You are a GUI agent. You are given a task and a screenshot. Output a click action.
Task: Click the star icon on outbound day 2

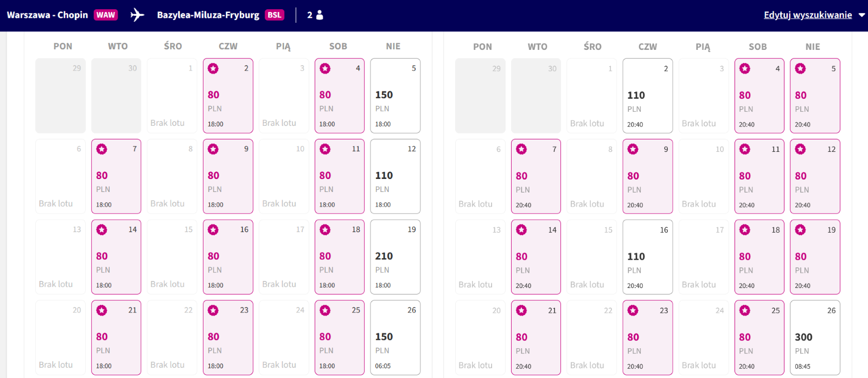click(x=213, y=68)
